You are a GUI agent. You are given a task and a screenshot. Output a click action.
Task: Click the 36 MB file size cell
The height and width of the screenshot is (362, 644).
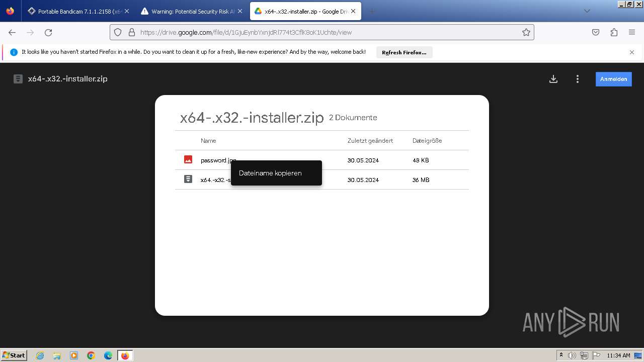coord(421,180)
